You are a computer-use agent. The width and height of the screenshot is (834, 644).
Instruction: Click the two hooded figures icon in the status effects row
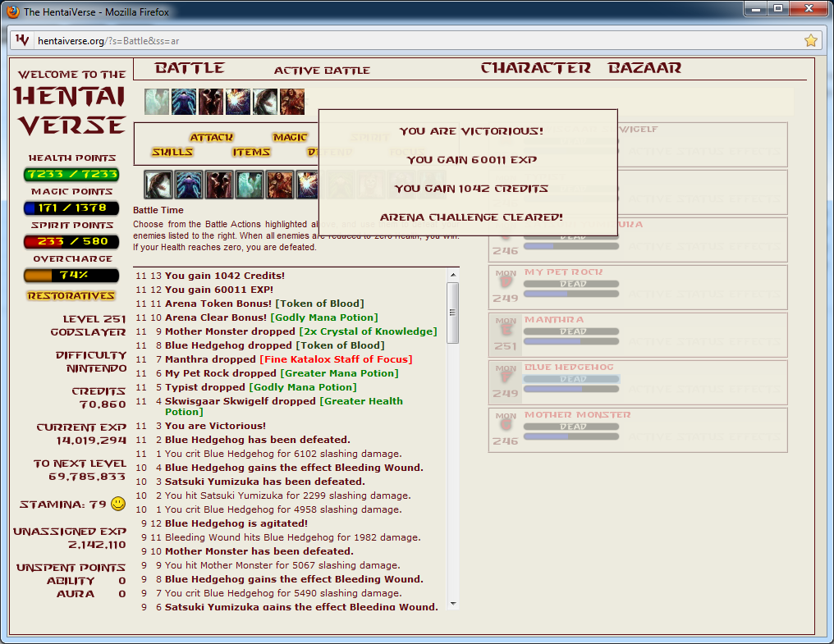211,102
